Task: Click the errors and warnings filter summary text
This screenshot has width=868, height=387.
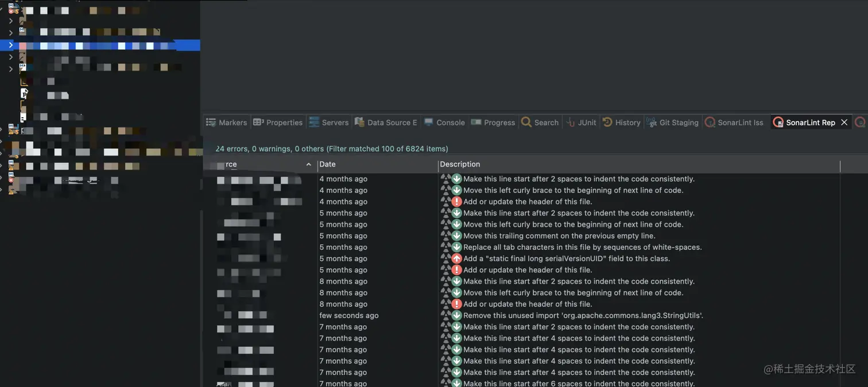Action: point(331,149)
